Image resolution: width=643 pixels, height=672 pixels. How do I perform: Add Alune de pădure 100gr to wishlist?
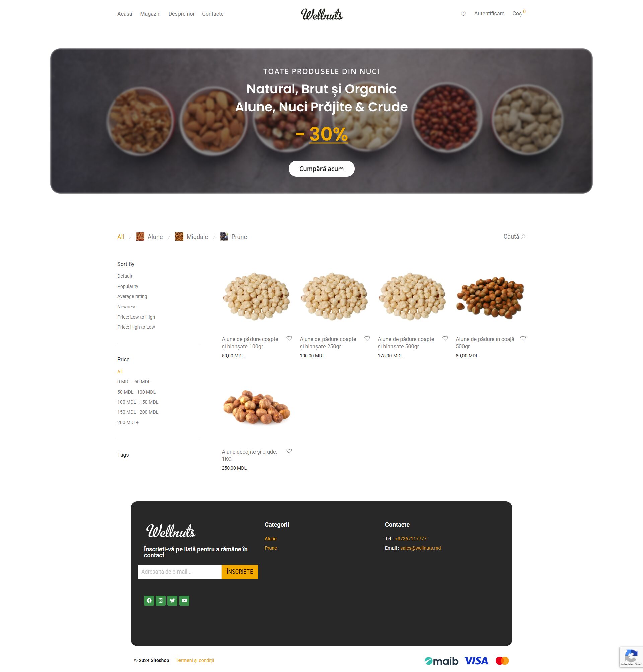pos(289,338)
